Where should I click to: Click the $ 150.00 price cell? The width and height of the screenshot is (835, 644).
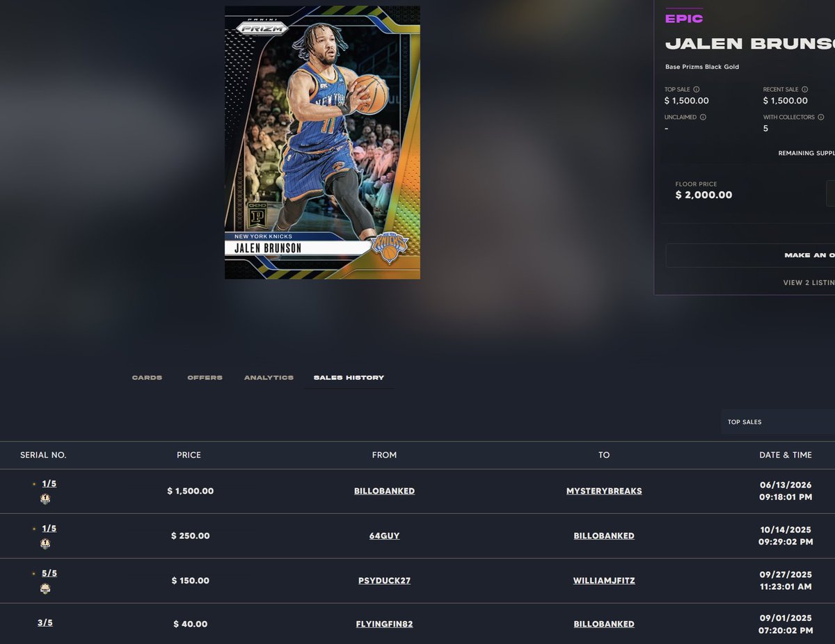(x=191, y=581)
